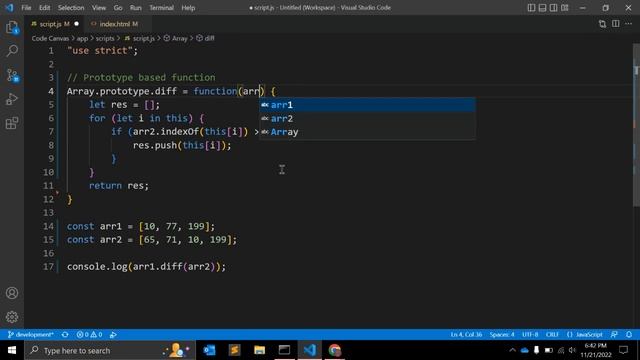Image resolution: width=640 pixels, height=360 pixels.
Task: Click on console.log(arr1.diff(arr2)) line
Action: pyautogui.click(x=146, y=267)
